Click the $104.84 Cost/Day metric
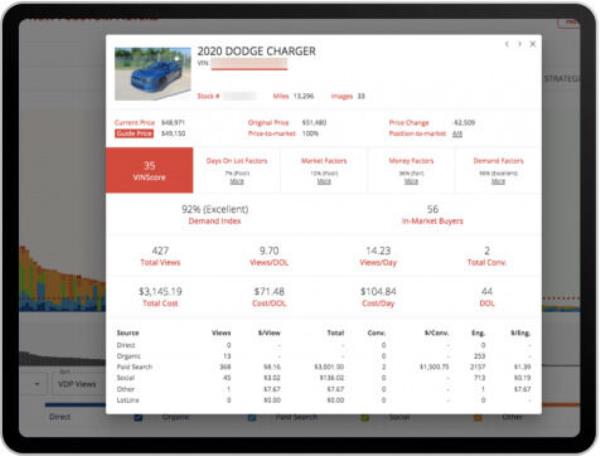This screenshot has width=600, height=456. (378, 297)
